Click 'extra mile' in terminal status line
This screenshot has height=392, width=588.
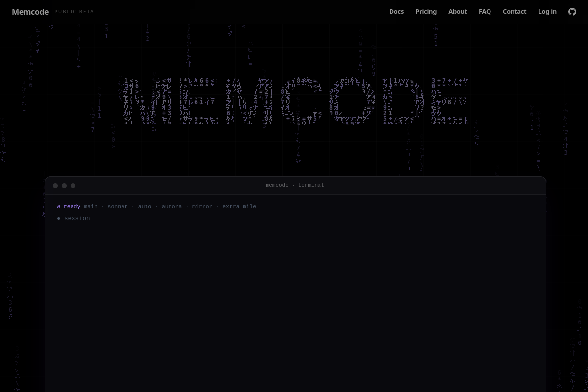pyautogui.click(x=239, y=207)
